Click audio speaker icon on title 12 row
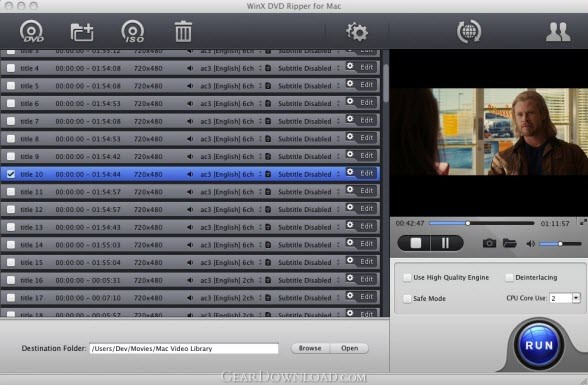The image size is (588, 385). pyautogui.click(x=190, y=209)
